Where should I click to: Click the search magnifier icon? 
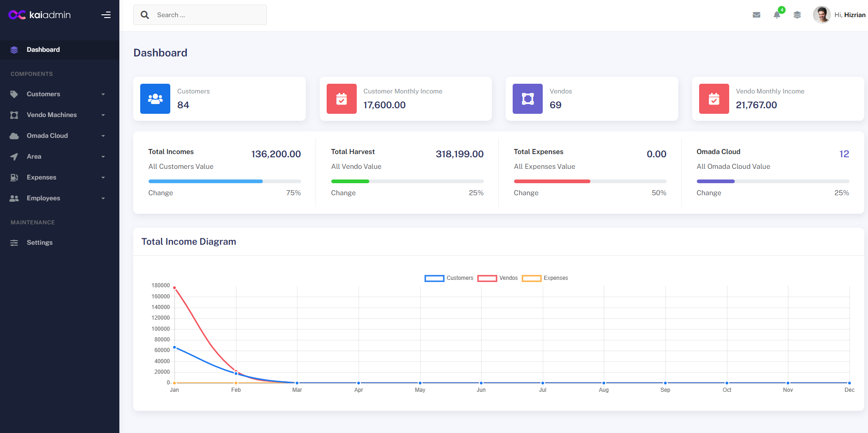(145, 15)
